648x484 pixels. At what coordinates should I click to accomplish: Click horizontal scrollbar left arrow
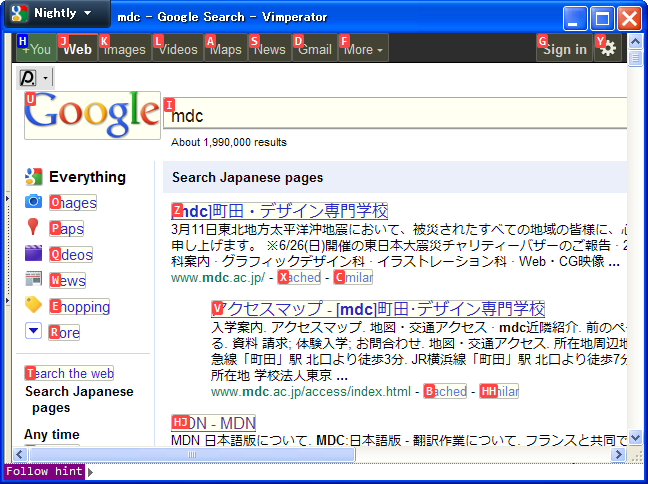click(19, 455)
